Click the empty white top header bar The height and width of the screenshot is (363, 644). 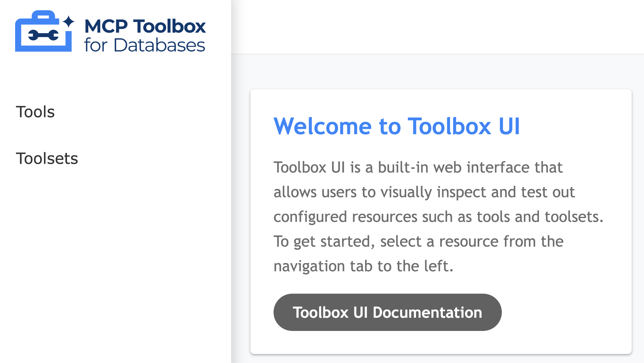(x=437, y=27)
